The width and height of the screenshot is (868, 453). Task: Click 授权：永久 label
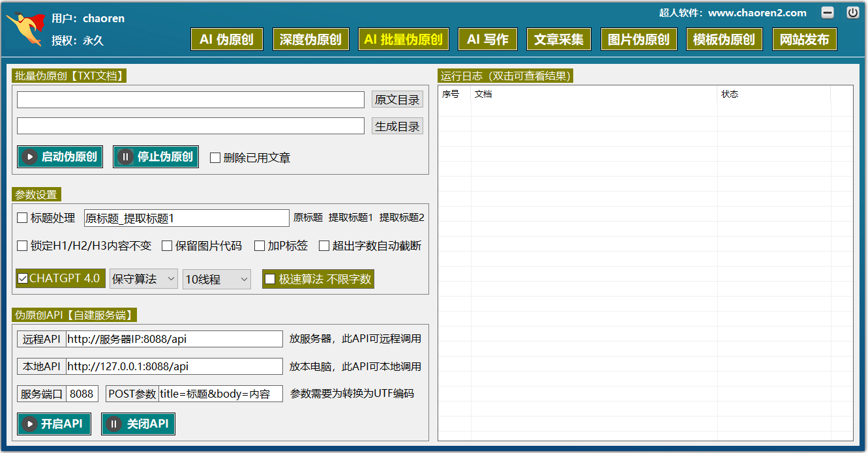pyautogui.click(x=78, y=40)
